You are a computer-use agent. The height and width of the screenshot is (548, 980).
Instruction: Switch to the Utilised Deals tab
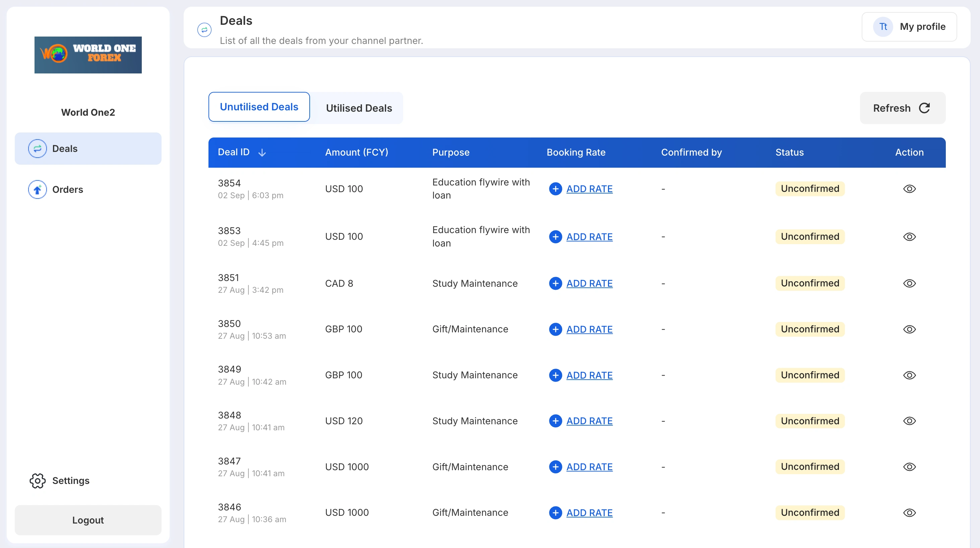click(358, 108)
